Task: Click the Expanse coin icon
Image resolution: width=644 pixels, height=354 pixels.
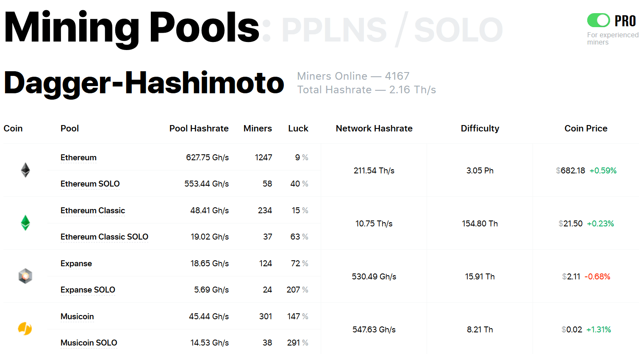Action: 25,276
